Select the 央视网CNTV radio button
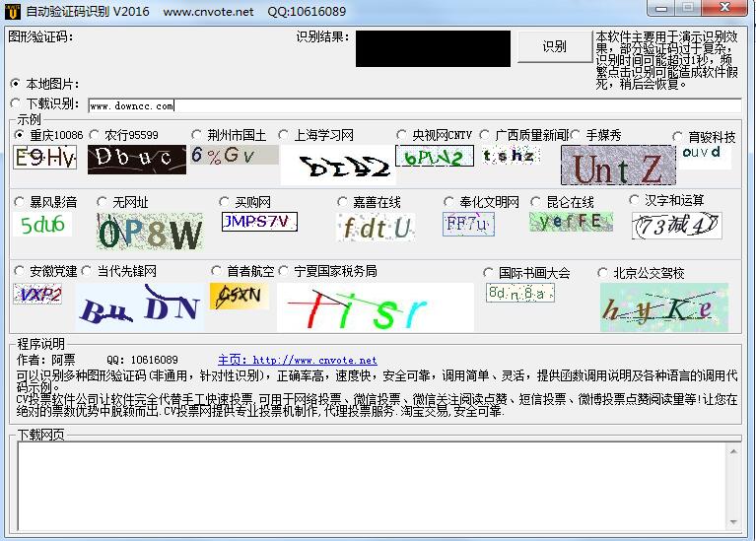This screenshot has height=541, width=756. click(x=400, y=135)
